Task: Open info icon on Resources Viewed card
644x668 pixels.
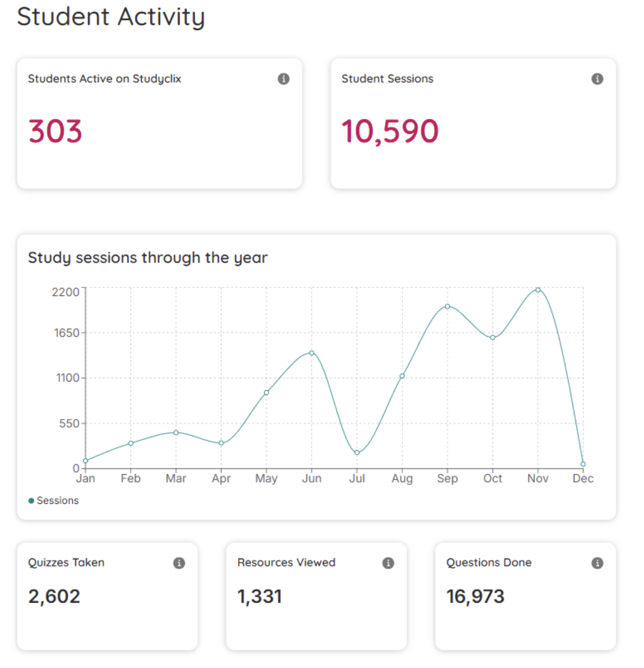Action: pyautogui.click(x=388, y=563)
